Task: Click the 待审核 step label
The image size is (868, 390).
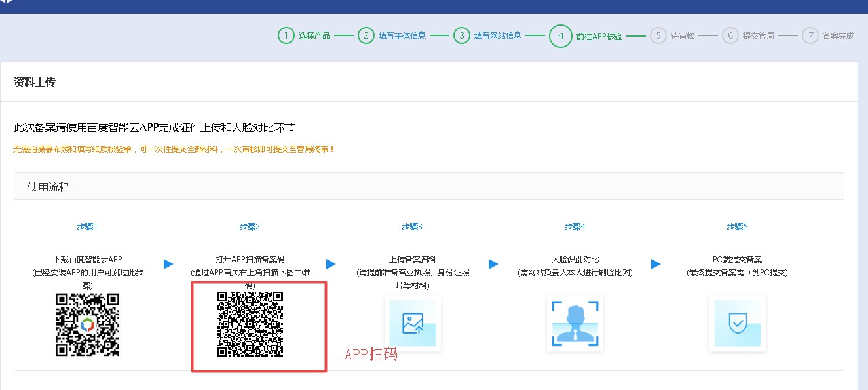Action: [x=683, y=36]
